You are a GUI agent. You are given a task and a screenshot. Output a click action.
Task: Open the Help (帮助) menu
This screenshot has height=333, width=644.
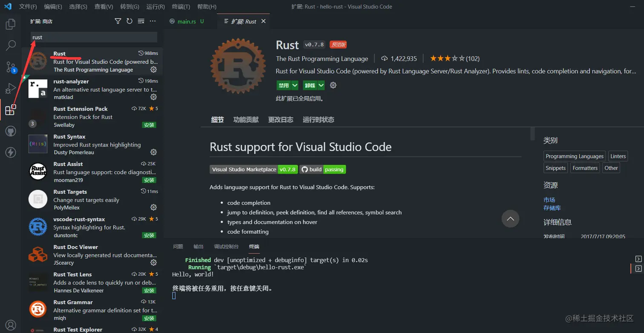pyautogui.click(x=207, y=7)
